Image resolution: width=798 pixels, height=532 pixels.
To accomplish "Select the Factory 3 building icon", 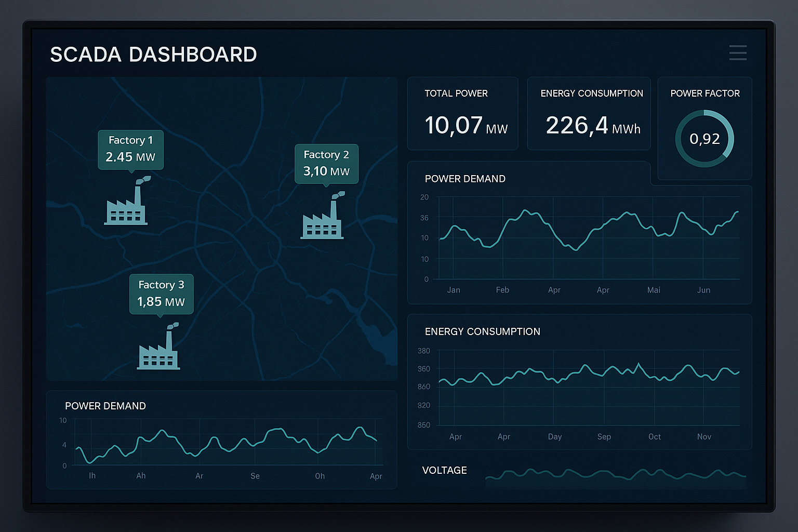I will tap(158, 346).
